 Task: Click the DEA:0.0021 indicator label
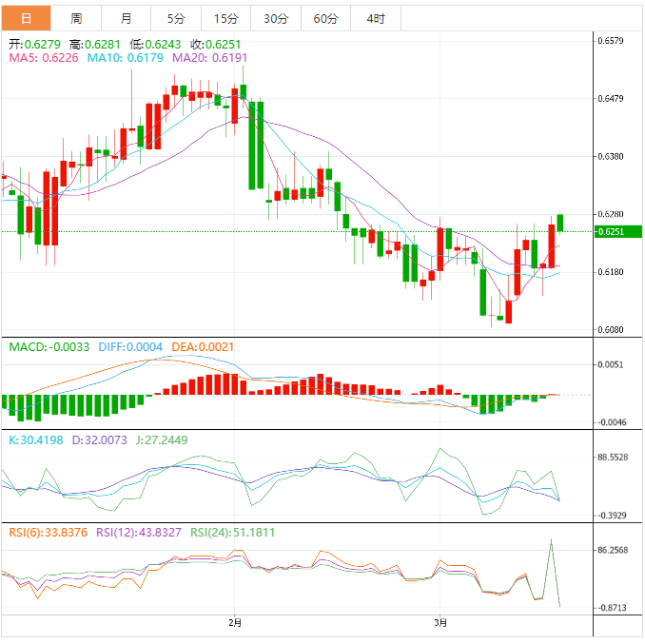[203, 347]
